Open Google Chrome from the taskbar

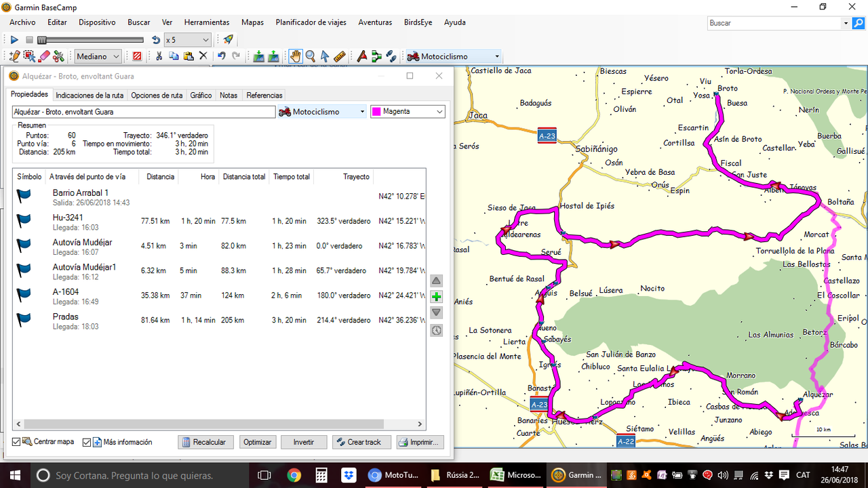[x=294, y=475]
